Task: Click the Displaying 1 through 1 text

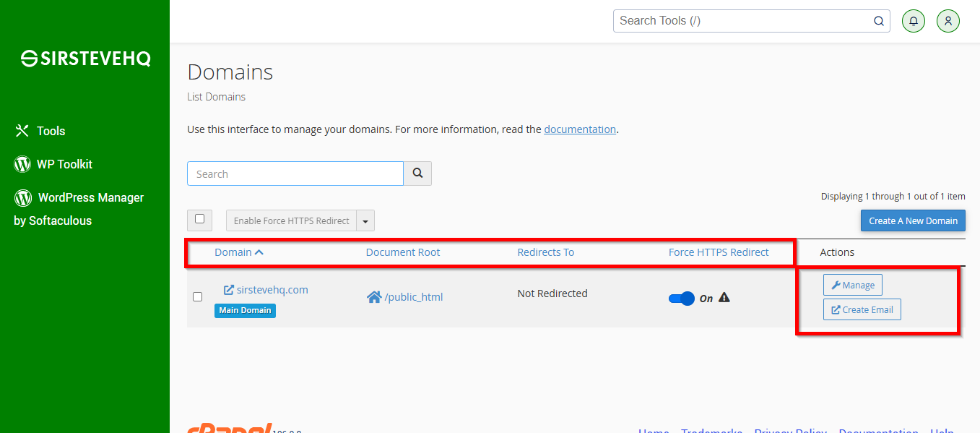Action: pyautogui.click(x=893, y=196)
